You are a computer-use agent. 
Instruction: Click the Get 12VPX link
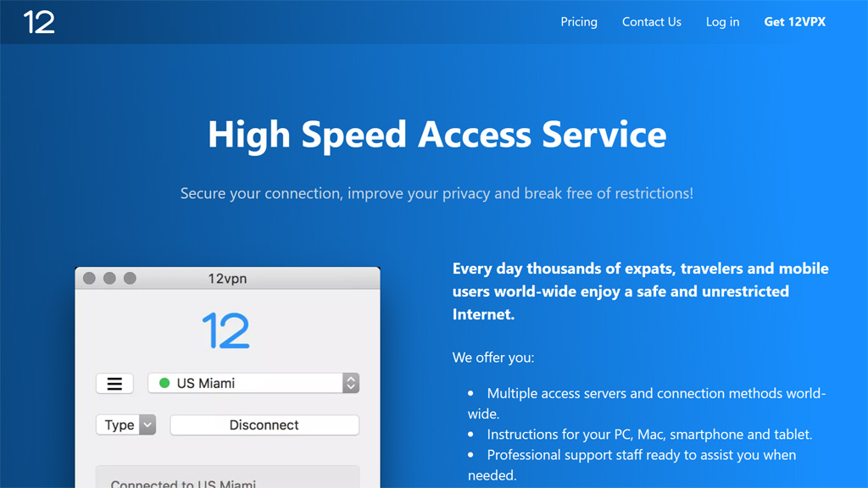point(794,21)
